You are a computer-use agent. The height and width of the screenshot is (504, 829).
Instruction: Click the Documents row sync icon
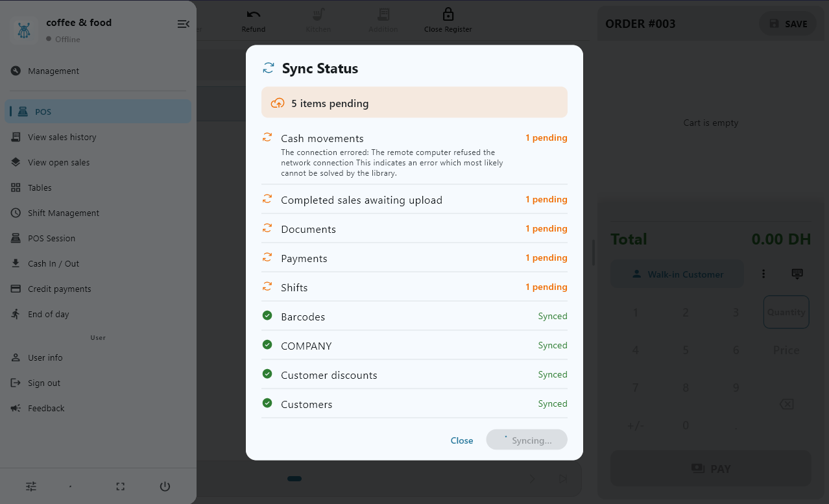pos(267,228)
